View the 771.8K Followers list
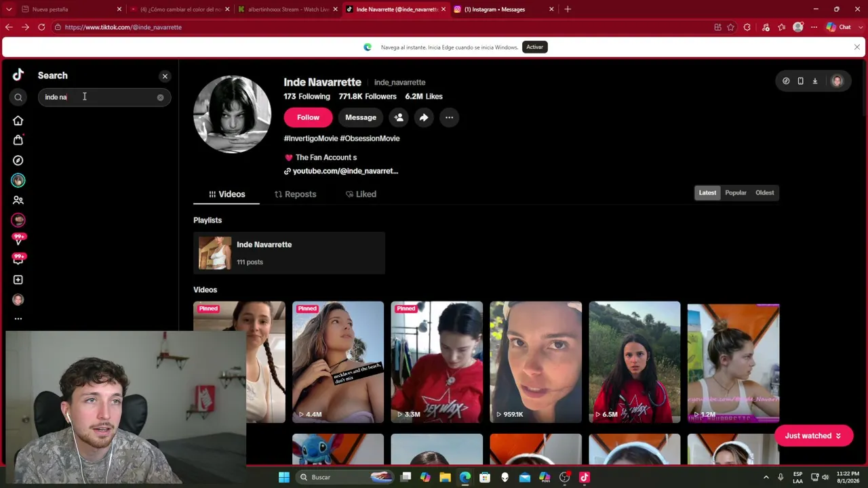The height and width of the screenshot is (488, 868). tap(368, 96)
